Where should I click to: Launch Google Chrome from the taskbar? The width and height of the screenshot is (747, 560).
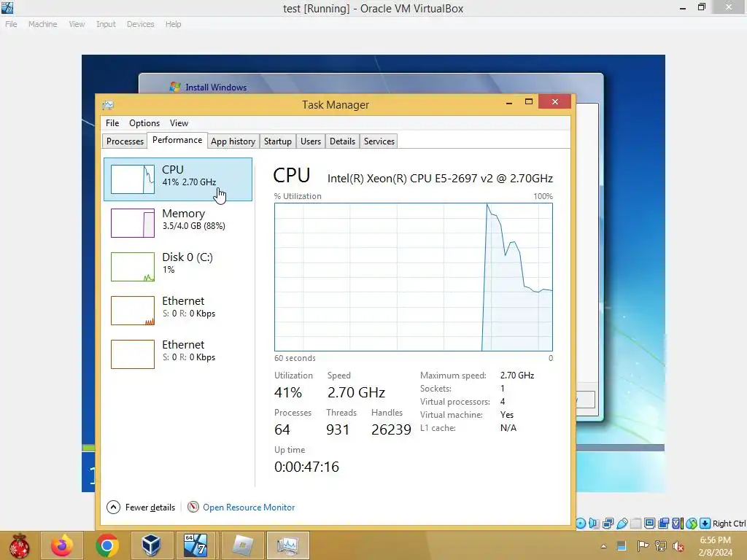coord(107,545)
